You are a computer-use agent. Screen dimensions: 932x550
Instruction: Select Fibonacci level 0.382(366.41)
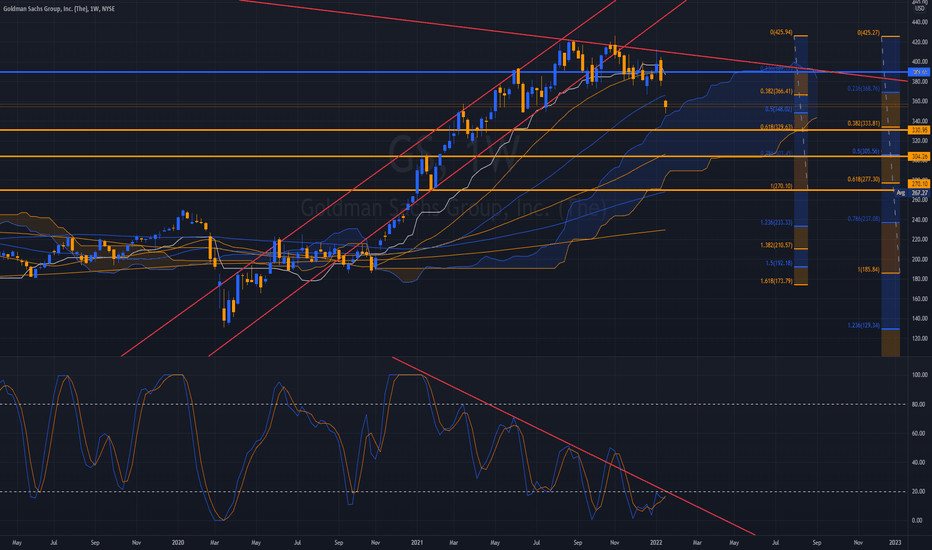coord(776,91)
